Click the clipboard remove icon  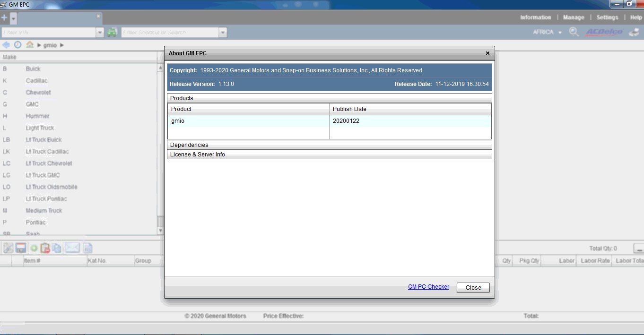pyautogui.click(x=45, y=248)
